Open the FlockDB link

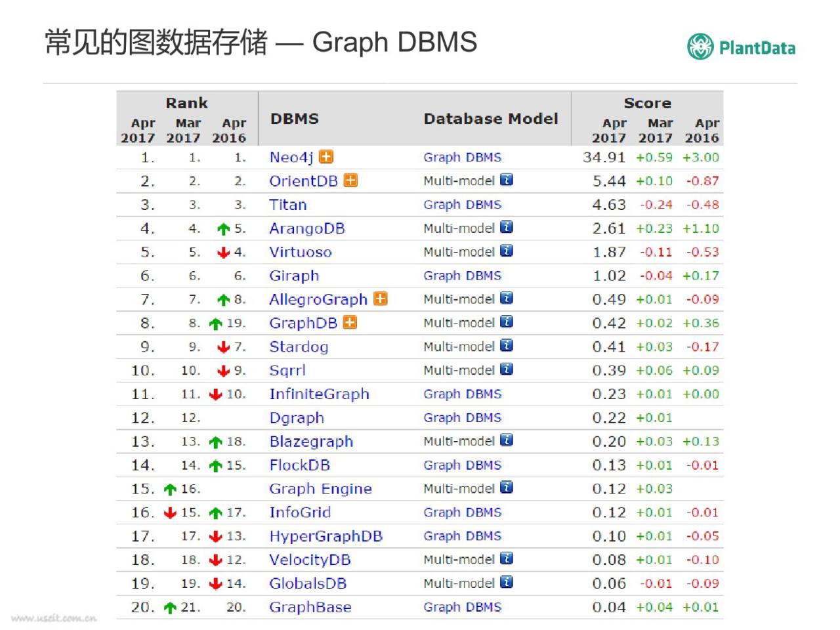click(299, 465)
